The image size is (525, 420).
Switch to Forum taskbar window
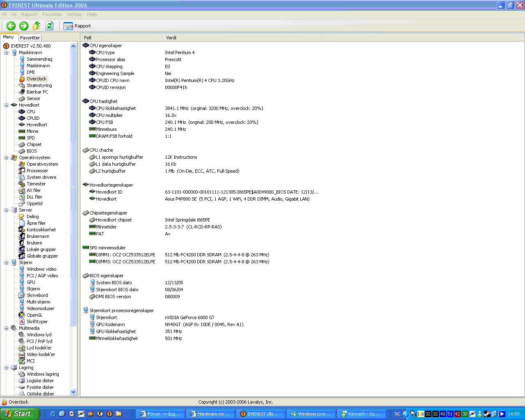tap(160, 414)
